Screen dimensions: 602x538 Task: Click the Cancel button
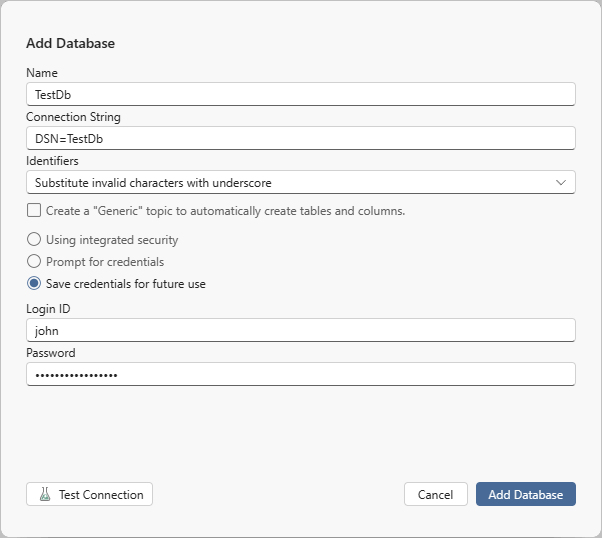coord(436,494)
